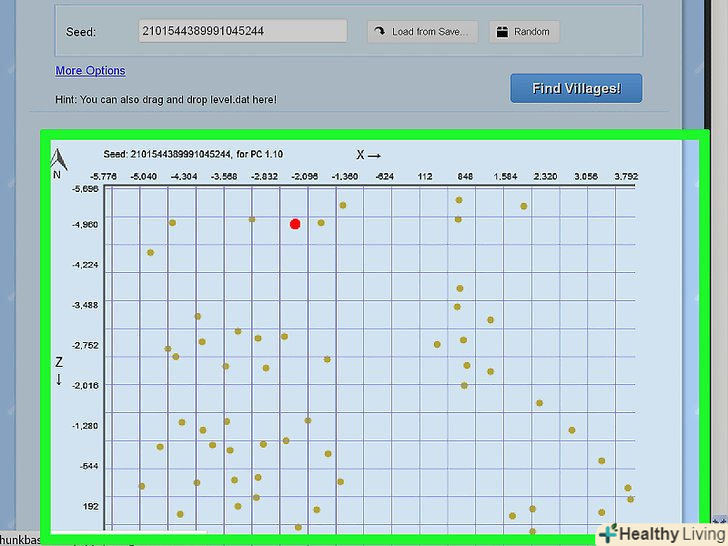Click the 3,792 X-axis coordinate label
The width and height of the screenshot is (728, 546).
coord(625,177)
